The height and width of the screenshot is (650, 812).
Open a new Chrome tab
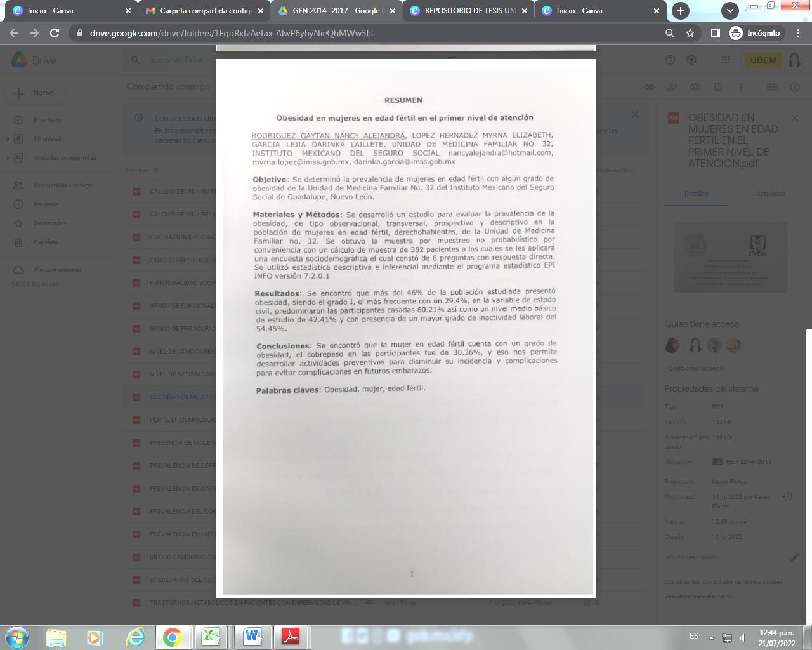pyautogui.click(x=680, y=11)
